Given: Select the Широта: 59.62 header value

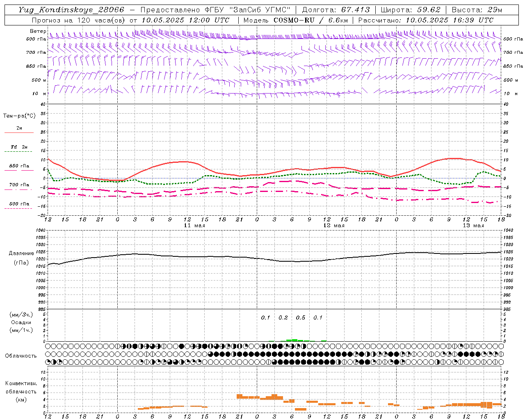Looking at the screenshot, I should tap(411, 10).
